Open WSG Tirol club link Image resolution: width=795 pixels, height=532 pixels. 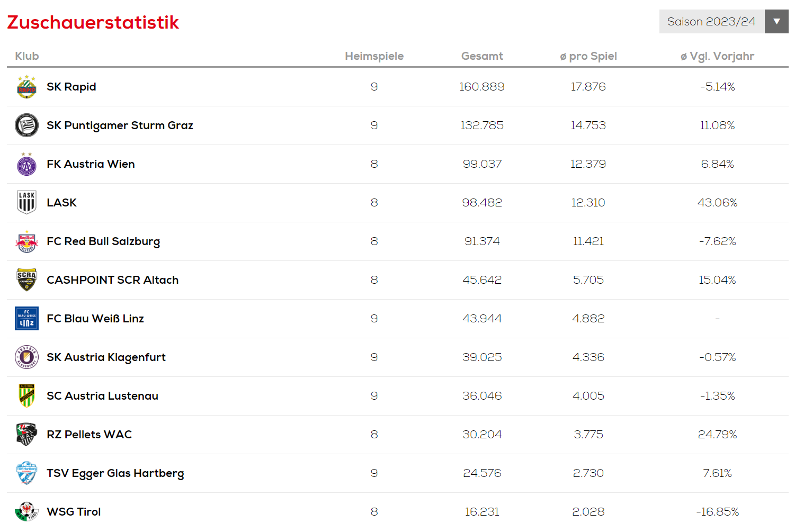[x=74, y=512]
